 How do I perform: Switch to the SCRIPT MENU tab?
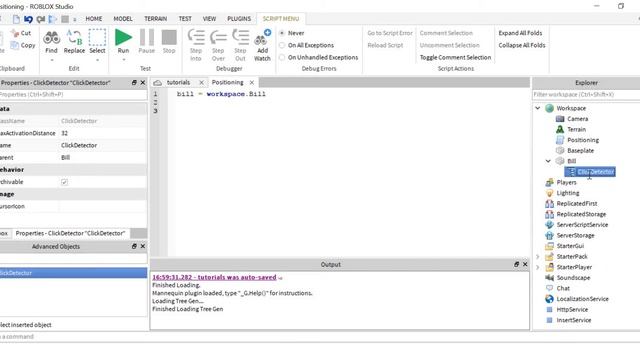pos(281,19)
